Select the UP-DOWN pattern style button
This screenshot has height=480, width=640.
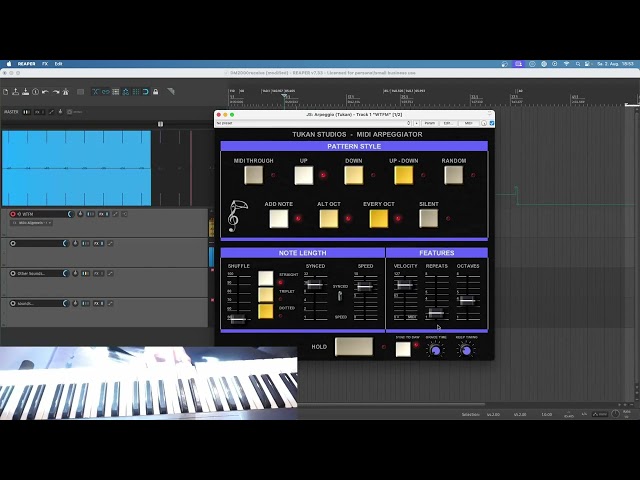[404, 175]
